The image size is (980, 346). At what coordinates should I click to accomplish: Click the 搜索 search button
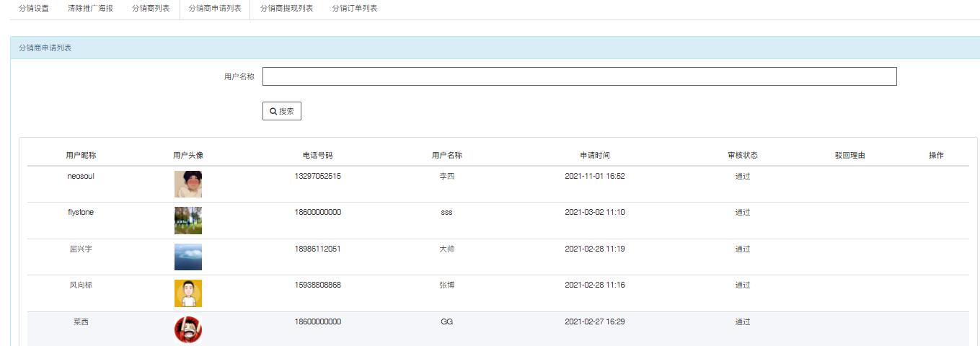(x=282, y=111)
